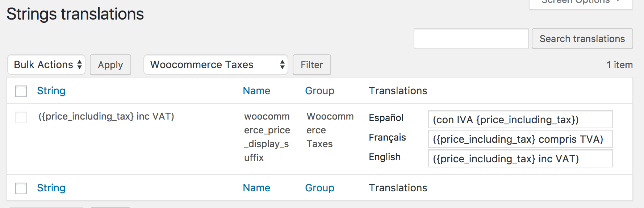This screenshot has height=208, width=644.
Task: Click the name 'woocommerce_price_display_suffix'
Action: [x=267, y=137]
